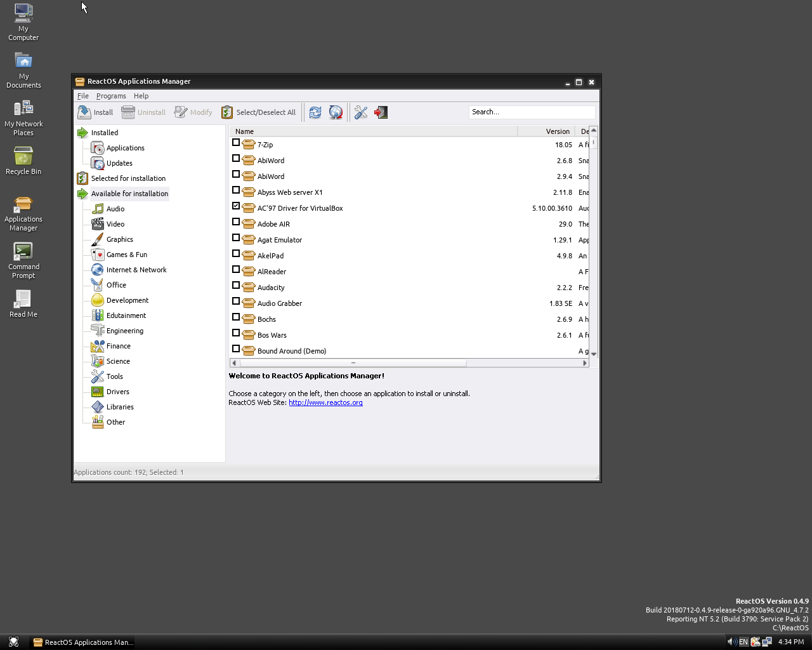This screenshot has height=650, width=812.
Task: Click the volume icon in system tray
Action: click(x=731, y=642)
